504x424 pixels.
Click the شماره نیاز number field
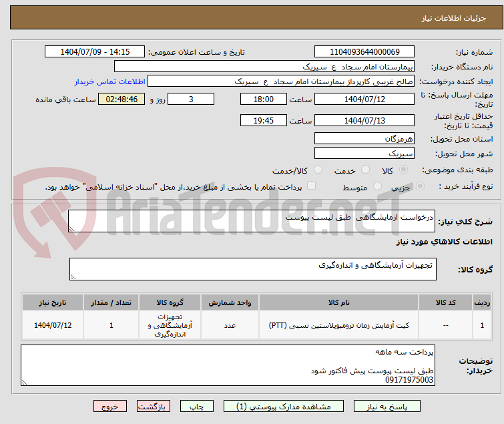[x=364, y=52]
